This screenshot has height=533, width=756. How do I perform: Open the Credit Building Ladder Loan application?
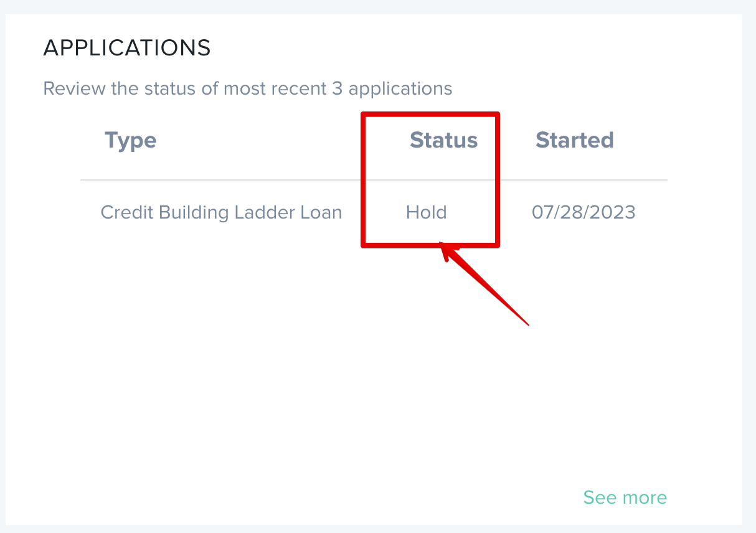[221, 212]
